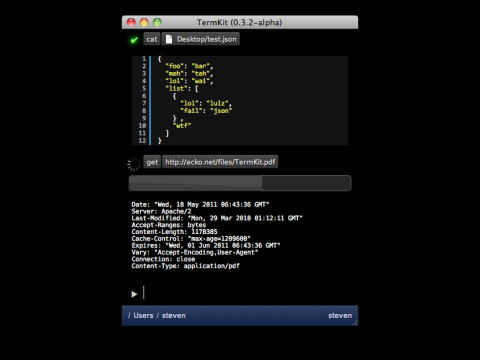Zoom TermKit using the green button

point(157,22)
